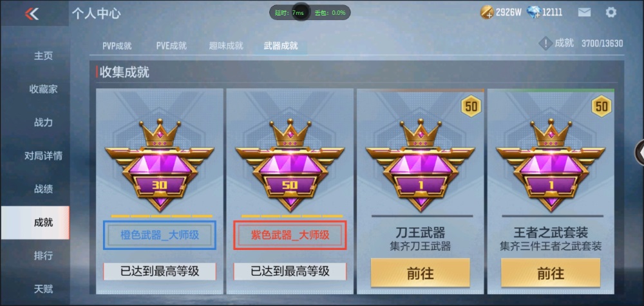The height and width of the screenshot is (306, 644).
Task: Tap the 50-point hexagon badge on 王者之武套装
Action: [x=601, y=107]
